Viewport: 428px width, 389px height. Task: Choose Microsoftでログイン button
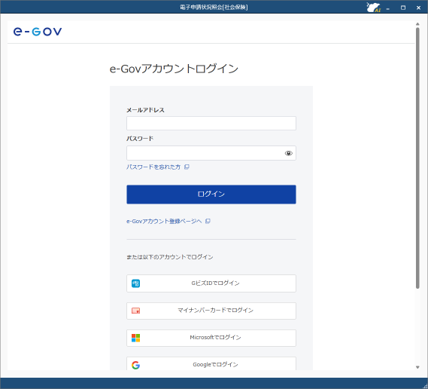coord(211,338)
